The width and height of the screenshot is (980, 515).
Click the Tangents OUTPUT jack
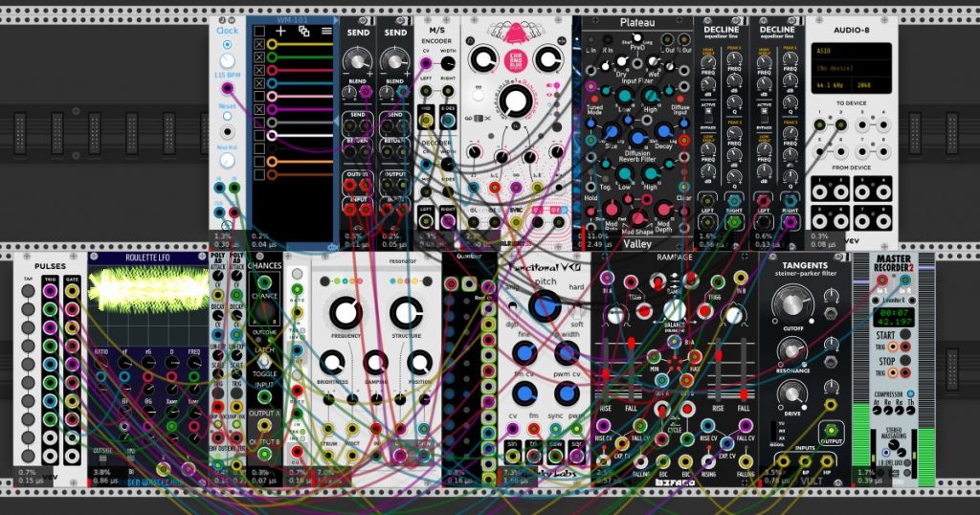(x=831, y=430)
